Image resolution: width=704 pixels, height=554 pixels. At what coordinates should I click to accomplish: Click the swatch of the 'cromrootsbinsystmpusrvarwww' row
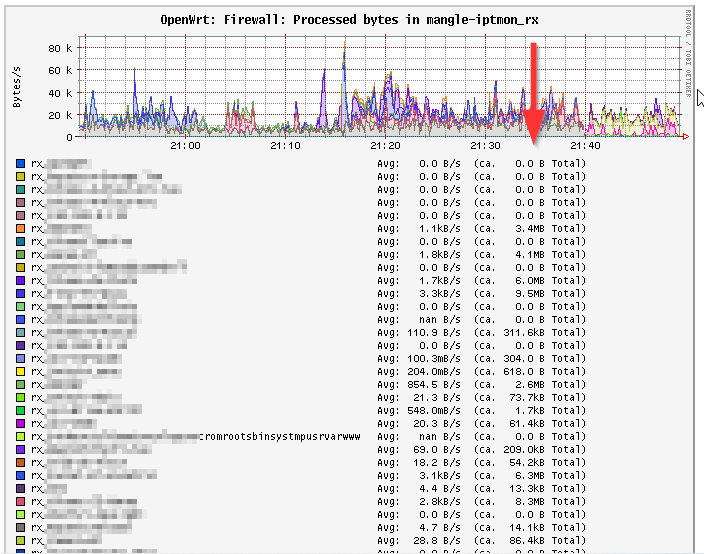(x=20, y=437)
